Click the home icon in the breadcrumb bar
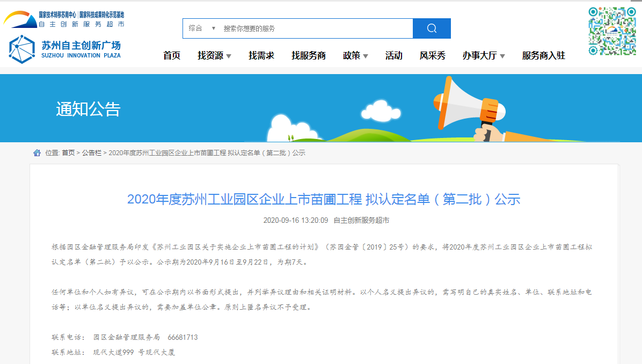The width and height of the screenshot is (642, 364). pyautogui.click(x=37, y=152)
